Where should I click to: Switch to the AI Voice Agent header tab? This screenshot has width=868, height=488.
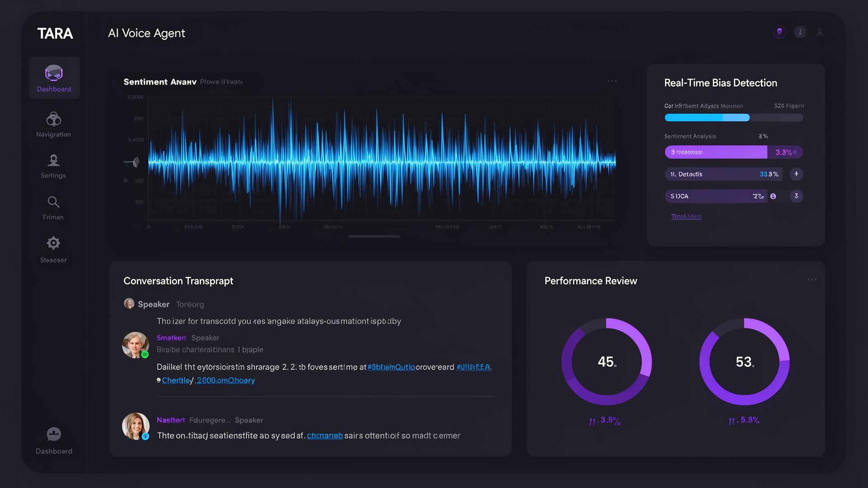(x=146, y=33)
